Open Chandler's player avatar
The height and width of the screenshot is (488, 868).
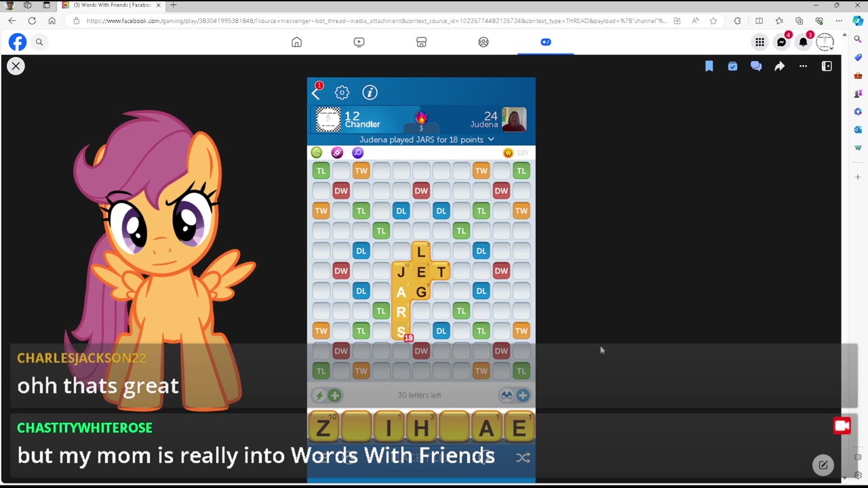pos(328,120)
